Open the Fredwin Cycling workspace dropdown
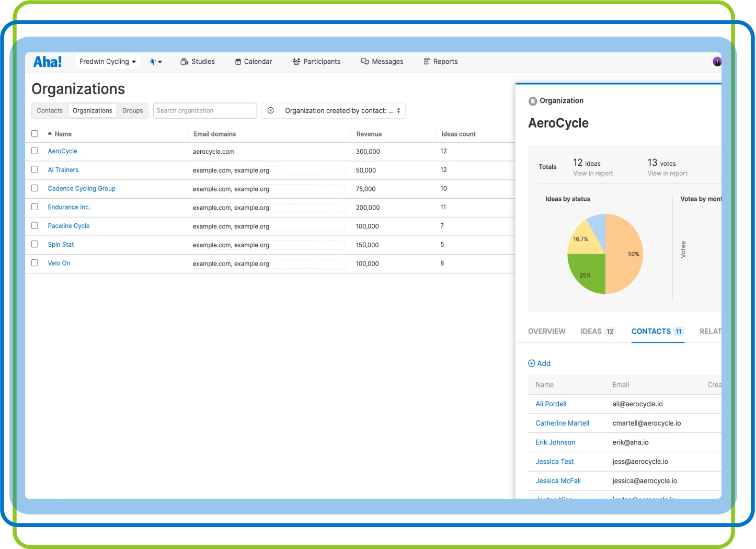 pos(108,62)
